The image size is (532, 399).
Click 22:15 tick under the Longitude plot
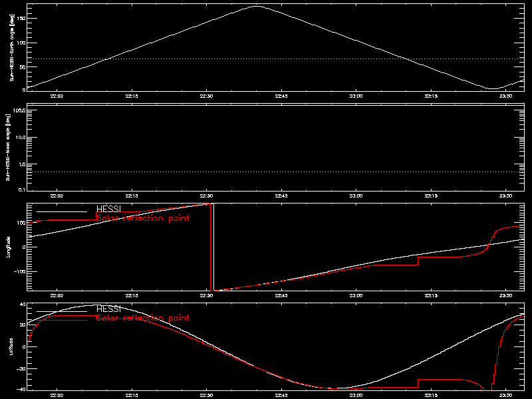point(131,296)
